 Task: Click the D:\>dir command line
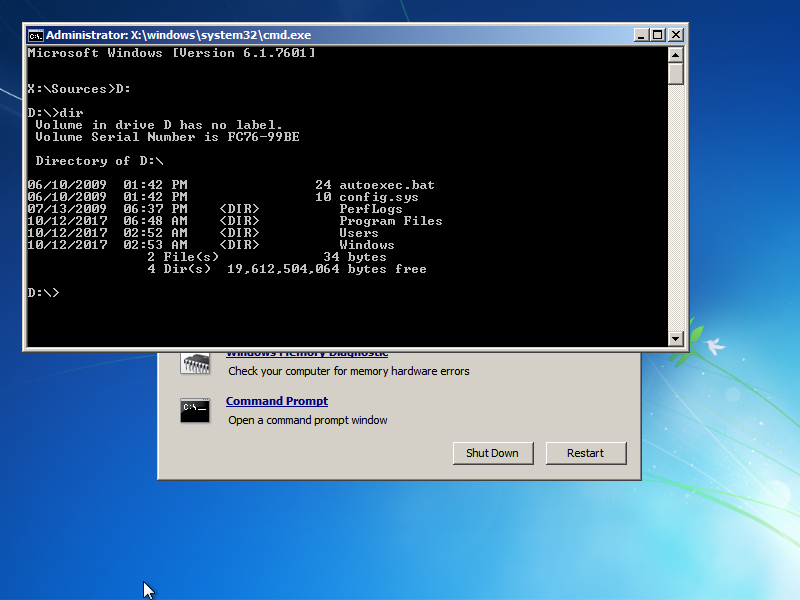click(x=55, y=113)
